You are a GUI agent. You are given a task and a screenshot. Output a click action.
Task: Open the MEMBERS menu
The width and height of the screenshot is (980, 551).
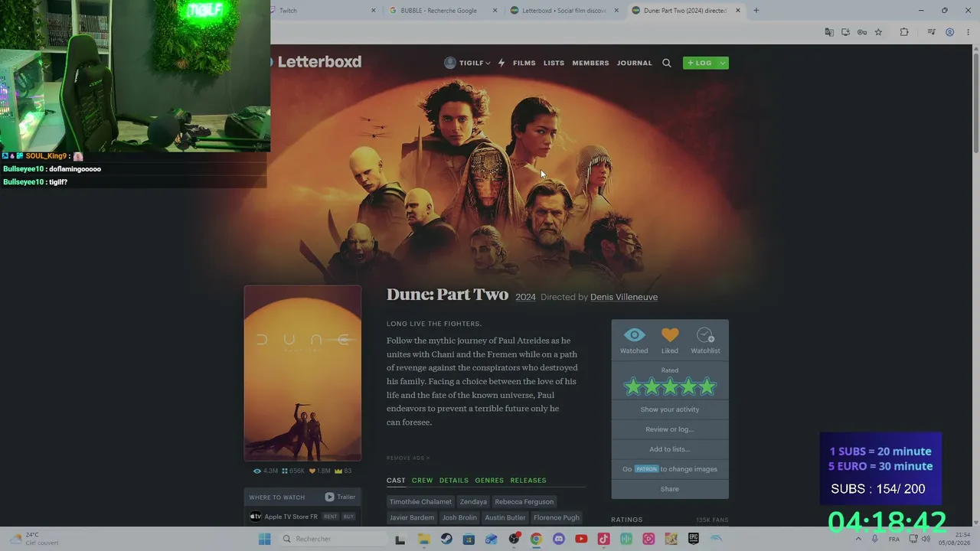590,63
